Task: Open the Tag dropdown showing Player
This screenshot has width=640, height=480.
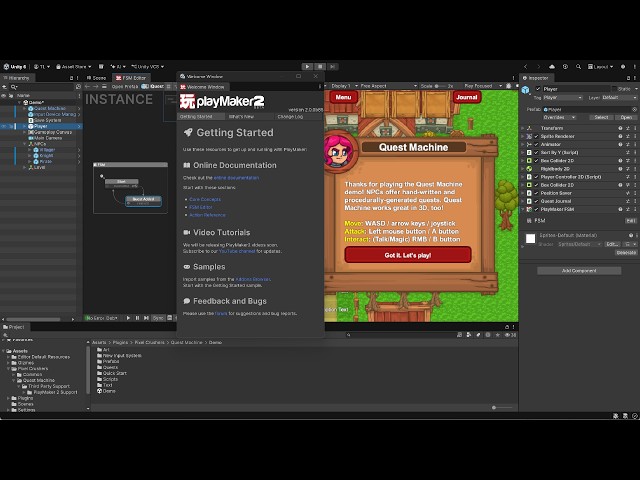Action: point(562,98)
